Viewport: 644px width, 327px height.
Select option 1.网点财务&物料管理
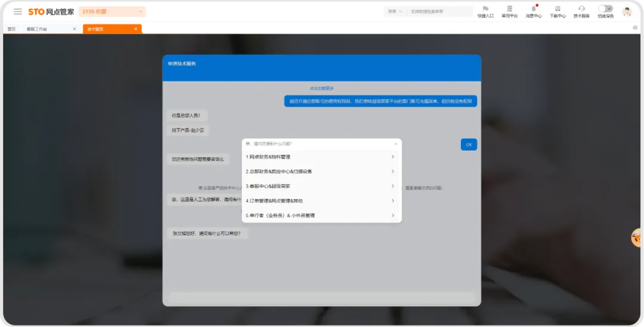pyautogui.click(x=321, y=157)
